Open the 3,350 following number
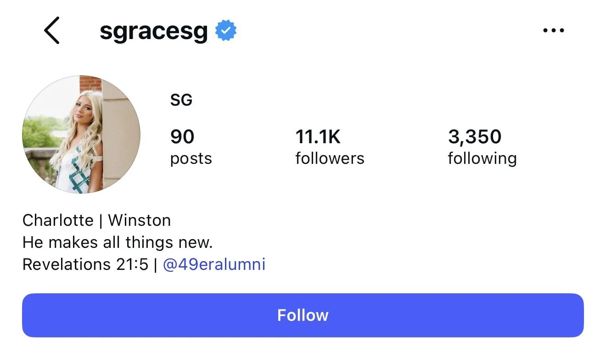Image resolution: width=606 pixels, height=364 pixels. point(475,137)
